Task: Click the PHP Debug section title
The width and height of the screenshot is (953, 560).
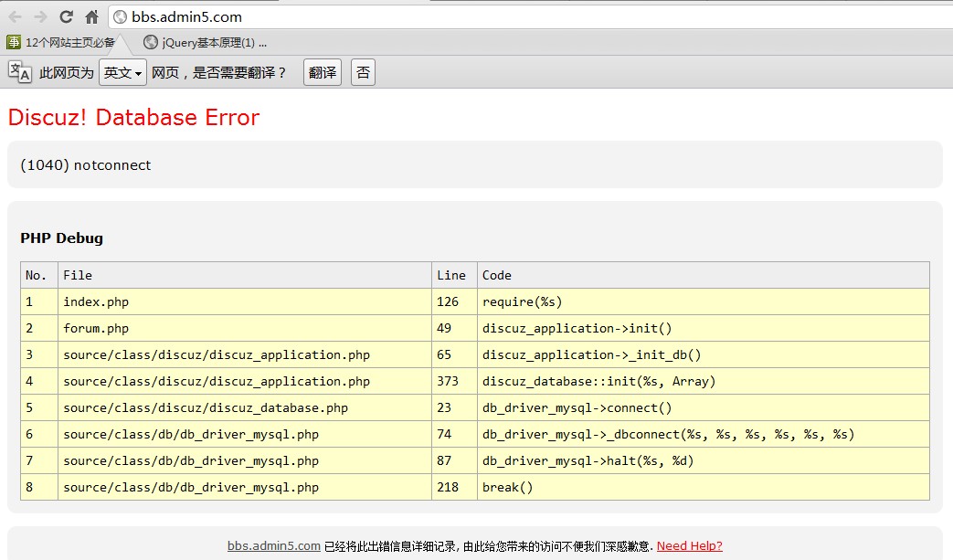Action: pyautogui.click(x=61, y=238)
